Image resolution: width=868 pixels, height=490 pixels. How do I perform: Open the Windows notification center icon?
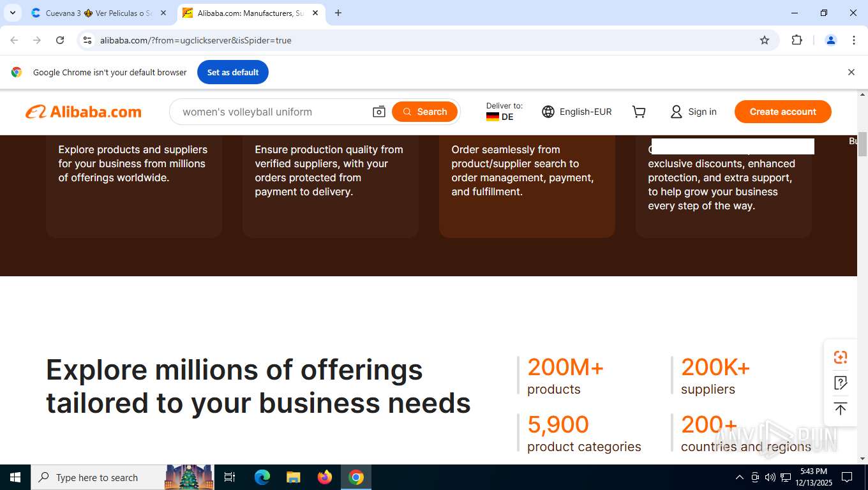[x=847, y=477]
